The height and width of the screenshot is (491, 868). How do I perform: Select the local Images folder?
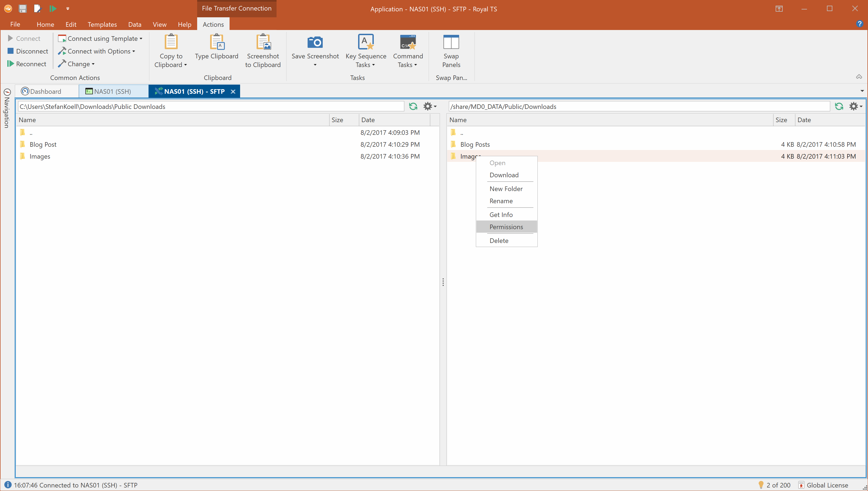[x=227, y=156]
